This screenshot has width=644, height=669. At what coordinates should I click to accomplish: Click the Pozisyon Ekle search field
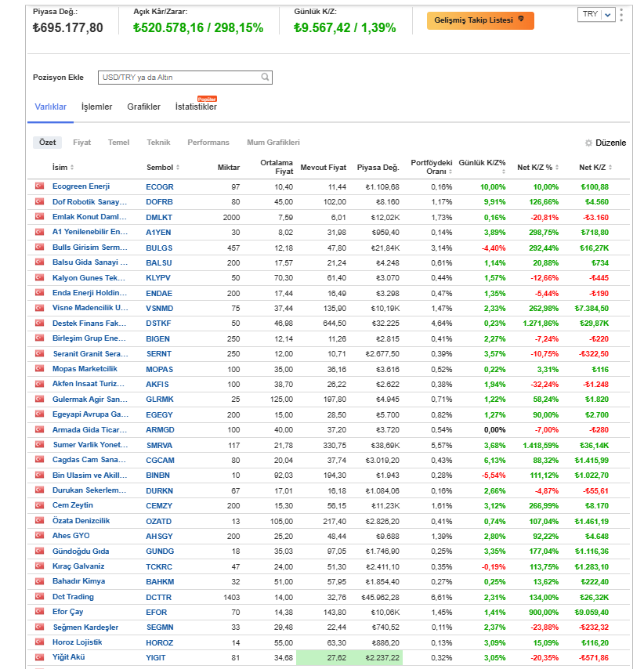point(185,78)
